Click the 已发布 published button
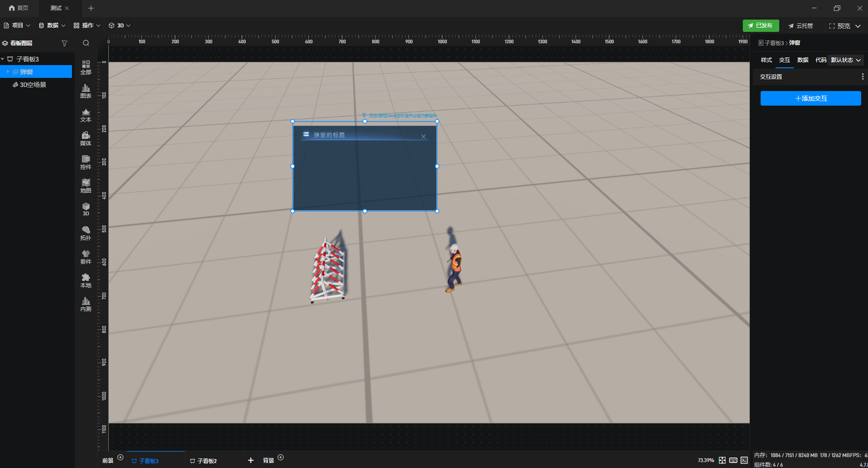Viewport: 868px width, 468px height. [761, 25]
